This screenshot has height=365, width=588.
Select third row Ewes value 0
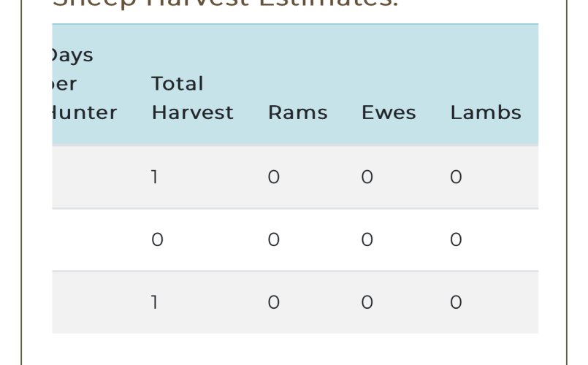pyautogui.click(x=367, y=302)
